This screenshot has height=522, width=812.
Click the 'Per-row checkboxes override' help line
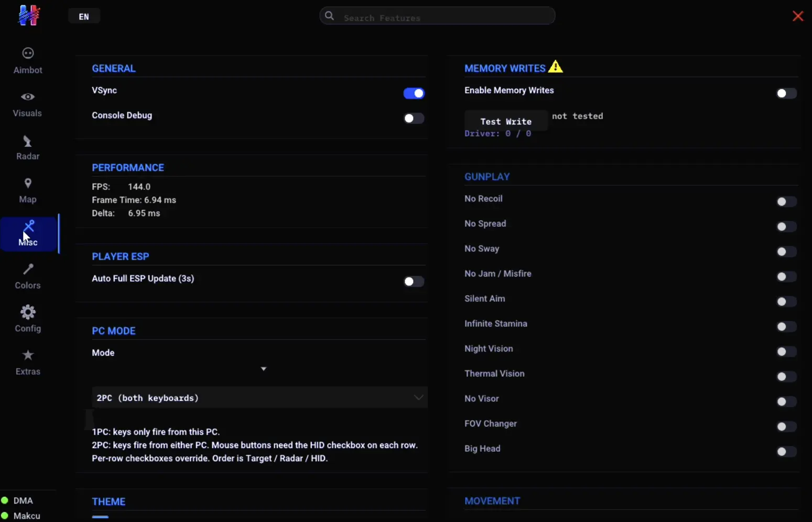tap(210, 458)
